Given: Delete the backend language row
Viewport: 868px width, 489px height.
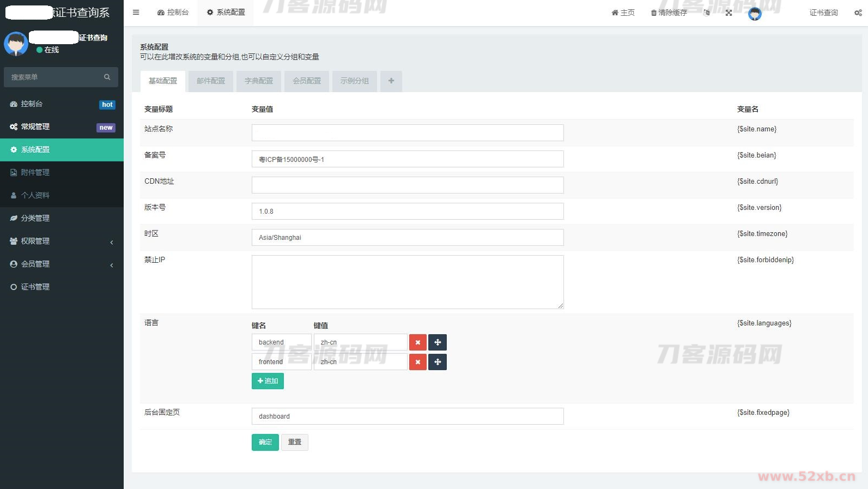Looking at the screenshot, I should point(417,342).
